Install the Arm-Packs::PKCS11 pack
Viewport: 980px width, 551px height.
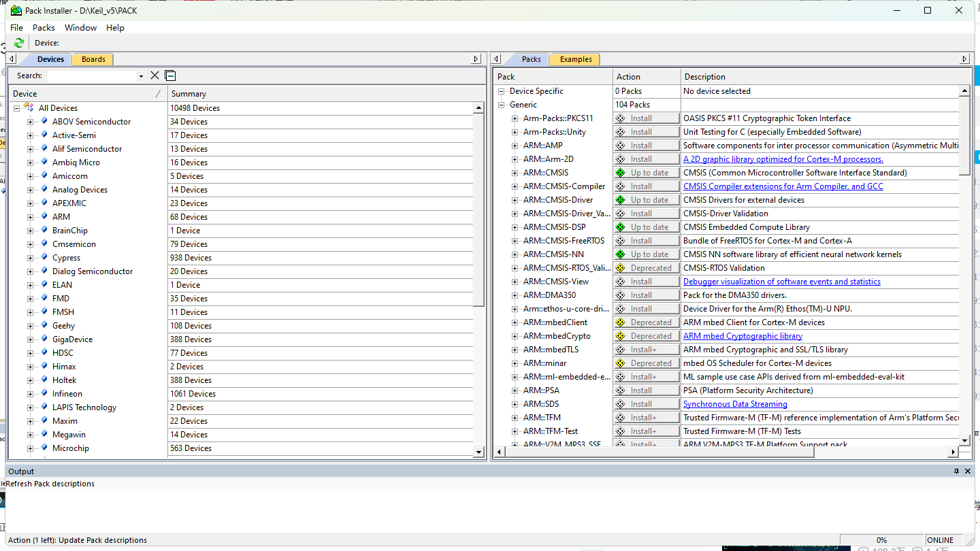coord(647,118)
